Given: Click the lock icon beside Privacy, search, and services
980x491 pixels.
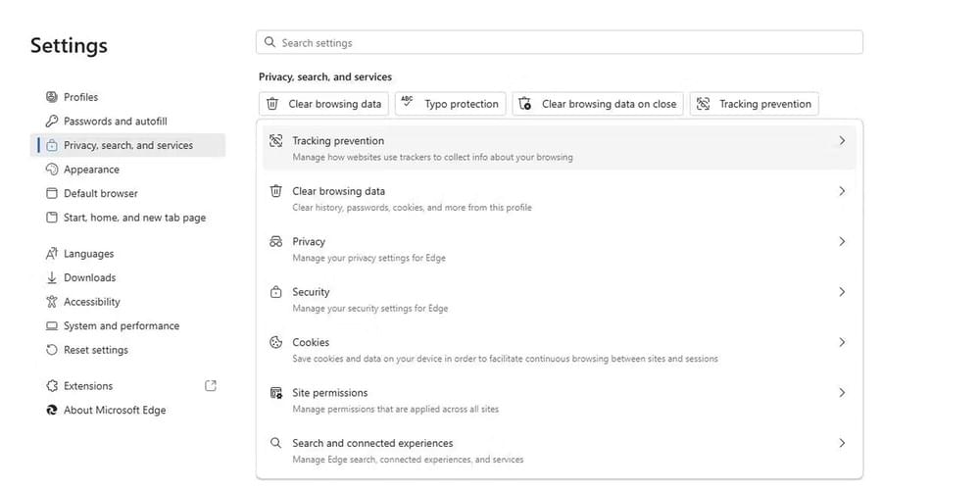Looking at the screenshot, I should pos(52,145).
